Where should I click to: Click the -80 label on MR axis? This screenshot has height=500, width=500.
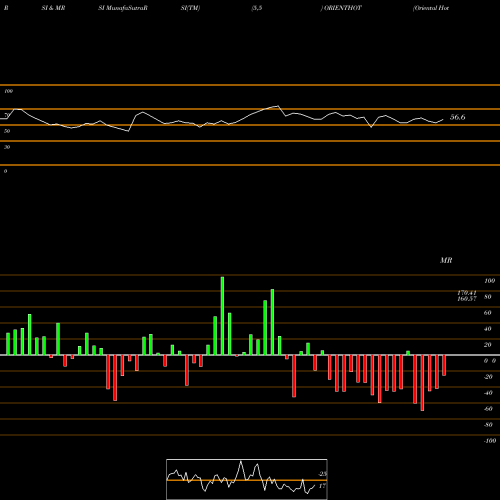pyautogui.click(x=488, y=425)
